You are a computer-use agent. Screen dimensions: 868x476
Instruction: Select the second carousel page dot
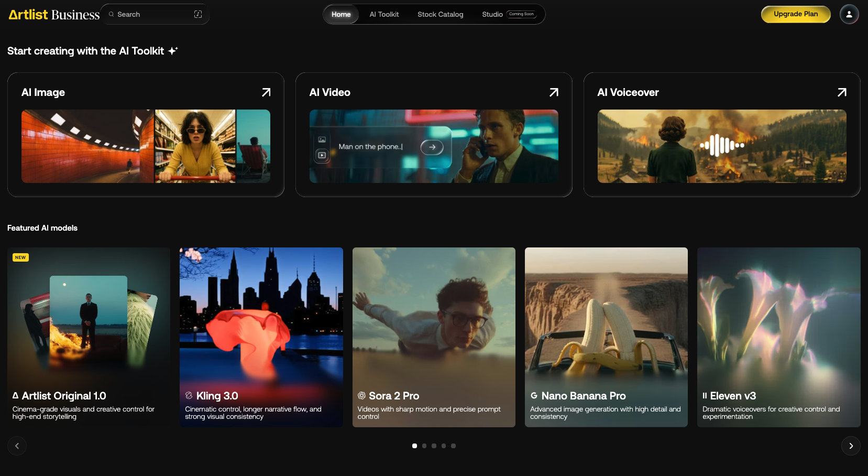point(424,446)
